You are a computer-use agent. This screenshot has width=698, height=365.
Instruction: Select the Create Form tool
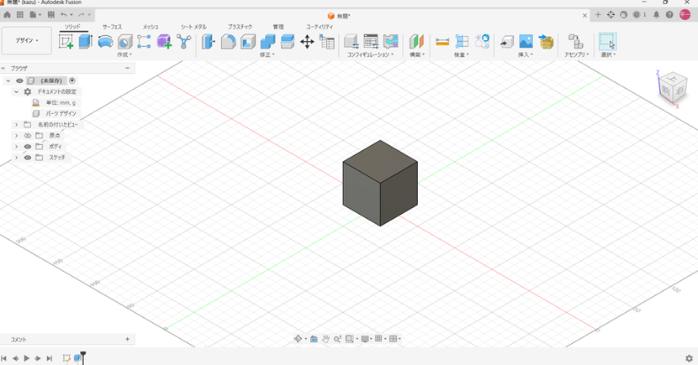tap(164, 41)
